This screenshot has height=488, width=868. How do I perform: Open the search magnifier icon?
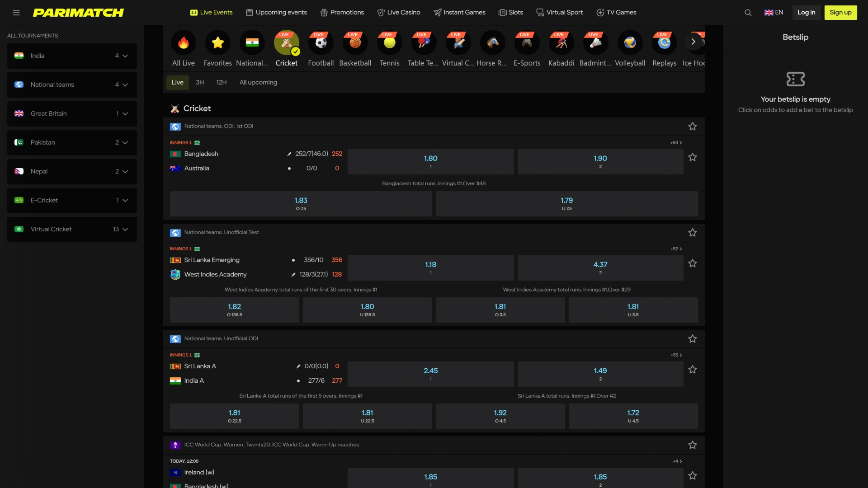click(748, 13)
